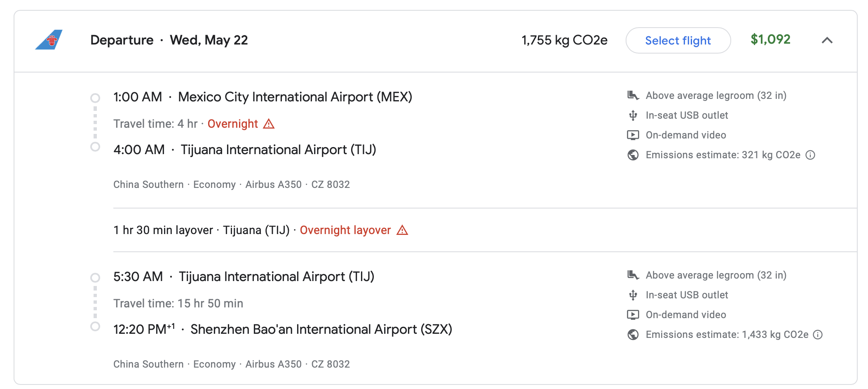Click the China Southern airline logo
This screenshot has width=868, height=389.
point(49,40)
